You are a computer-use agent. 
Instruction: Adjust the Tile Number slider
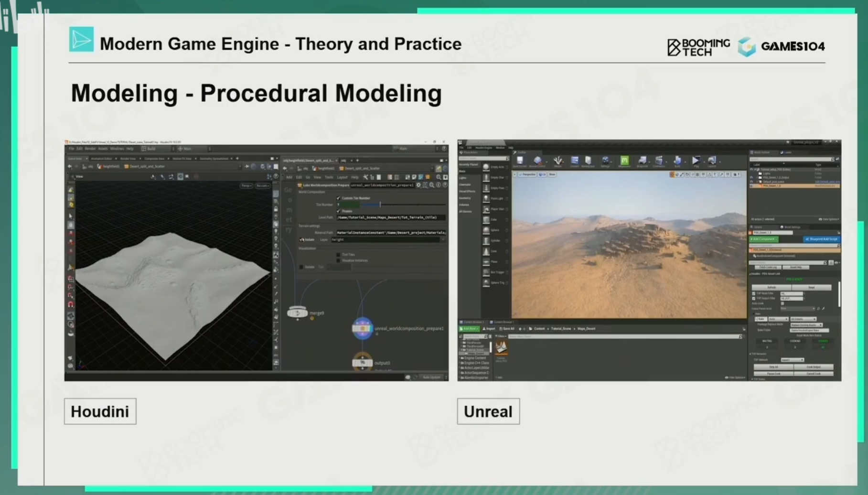click(380, 204)
